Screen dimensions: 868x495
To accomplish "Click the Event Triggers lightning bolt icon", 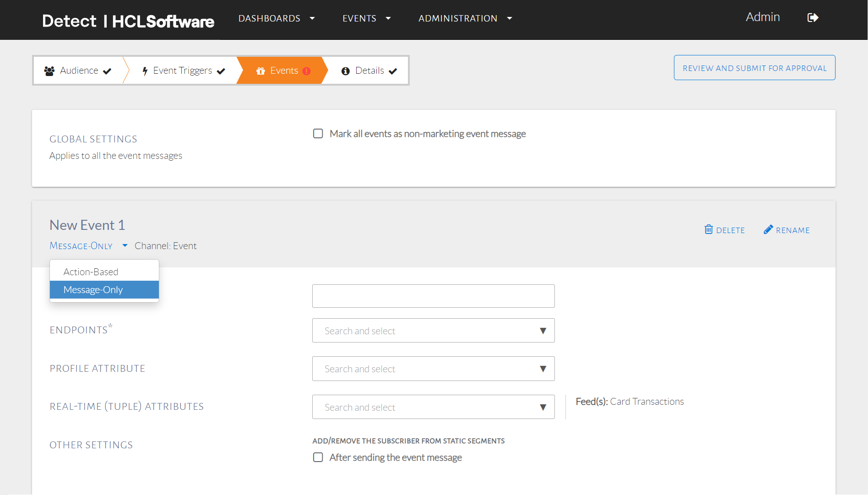I will click(145, 71).
